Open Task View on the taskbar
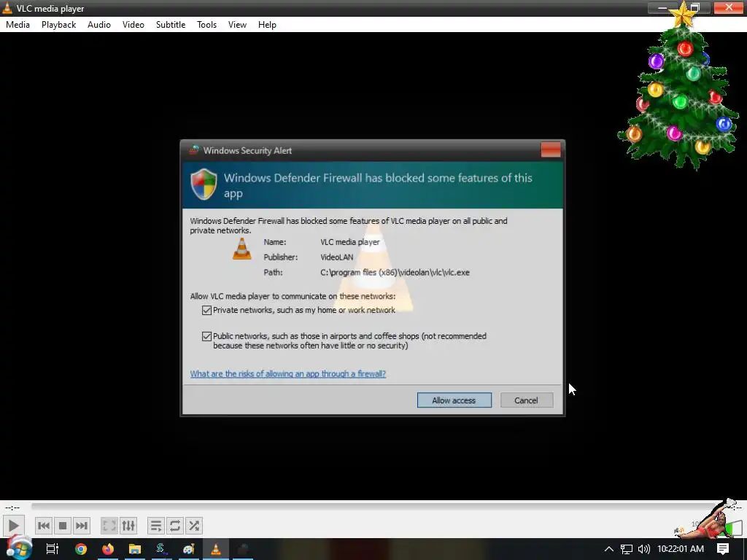 click(52, 549)
